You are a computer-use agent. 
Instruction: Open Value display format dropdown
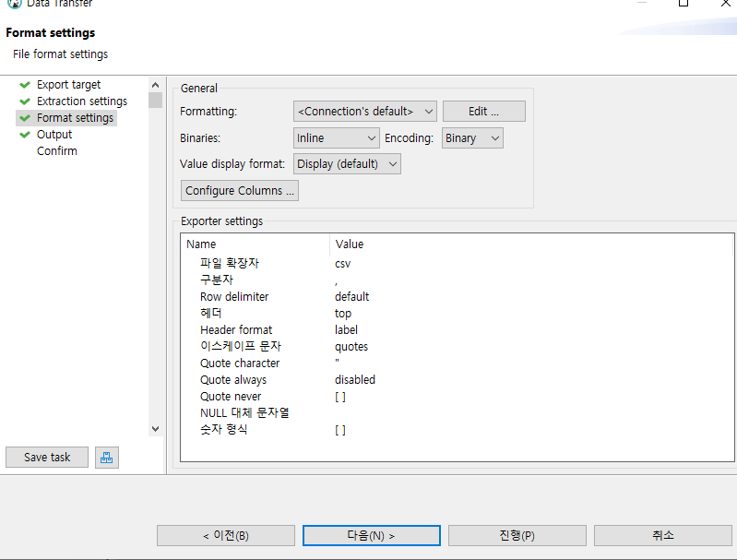[x=347, y=164]
